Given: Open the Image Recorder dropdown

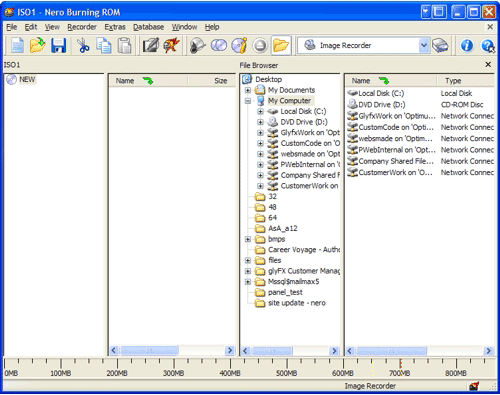Looking at the screenshot, I should [424, 45].
